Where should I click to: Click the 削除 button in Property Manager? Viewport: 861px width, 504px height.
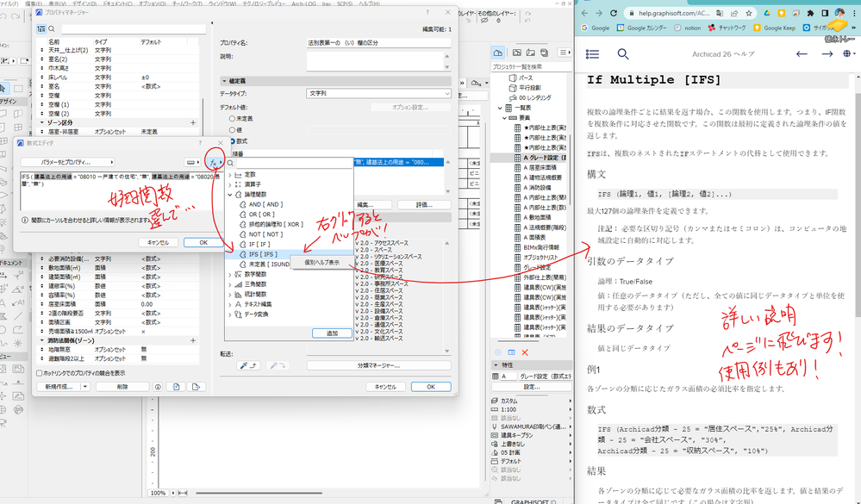click(122, 387)
